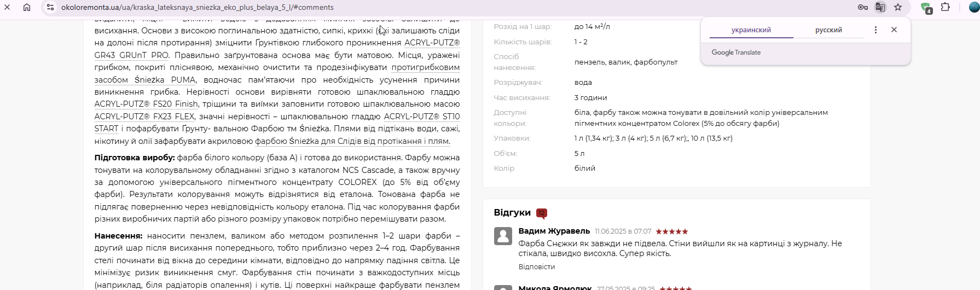
Task: Click the Об'єм value '5 л'
Action: click(x=579, y=154)
